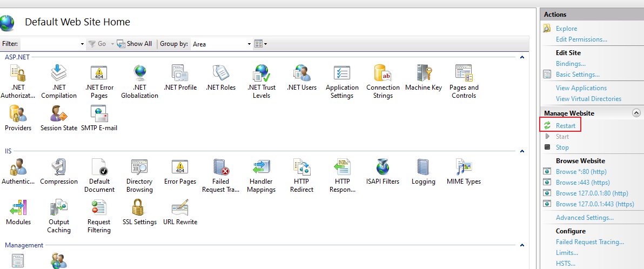Open Connection Strings feature
Image resolution: width=644 pixels, height=269 pixels.
[x=383, y=82]
